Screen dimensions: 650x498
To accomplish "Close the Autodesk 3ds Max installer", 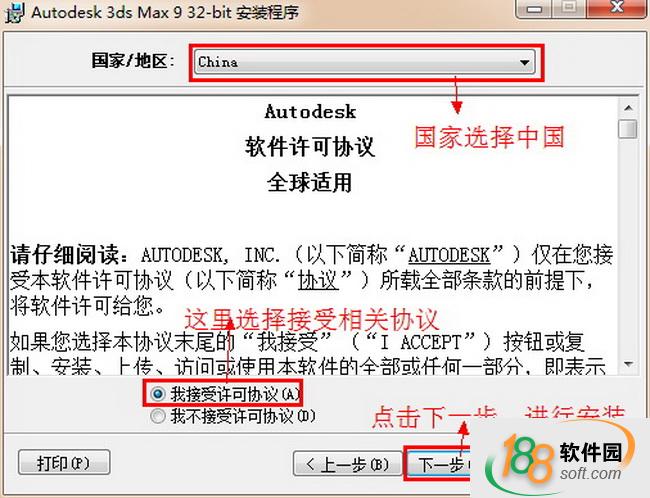I will 617,8.
